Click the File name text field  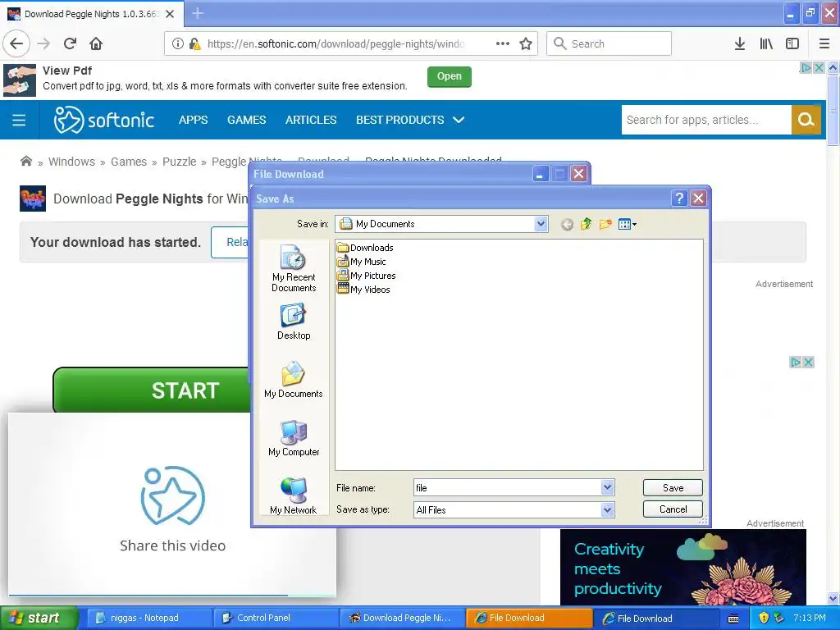(508, 487)
